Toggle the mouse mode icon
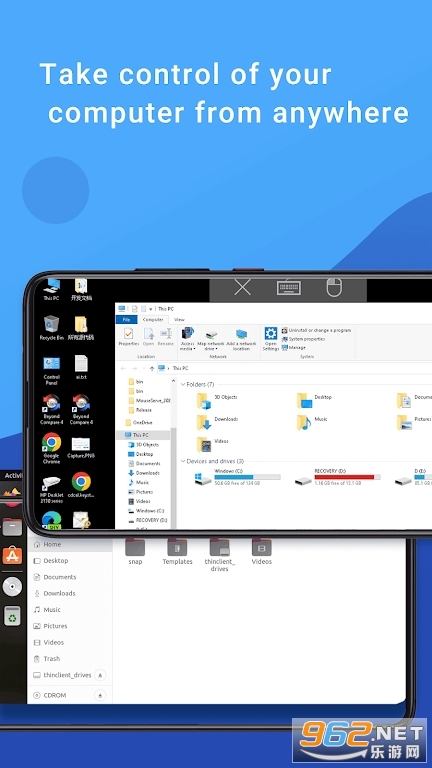432x768 pixels. click(x=334, y=288)
